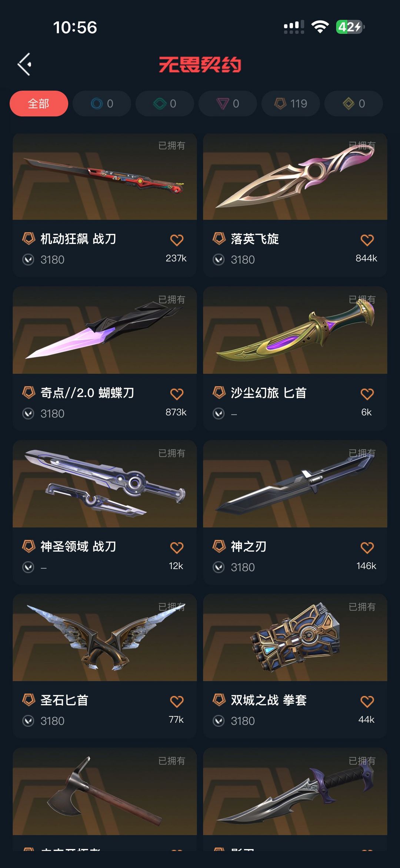
Task: Favorite the 机动狂飙 战刀 skin
Action: click(x=177, y=240)
